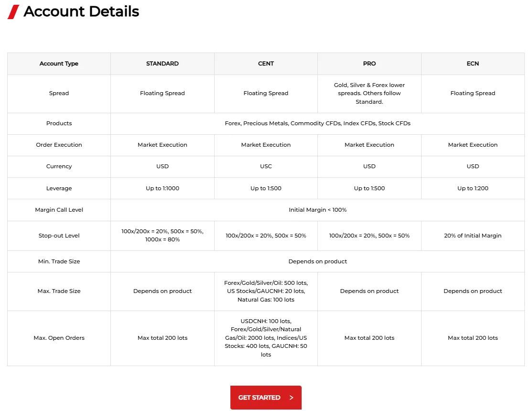Select the ECN column header
Screen dimensions: 532x411
(473, 64)
